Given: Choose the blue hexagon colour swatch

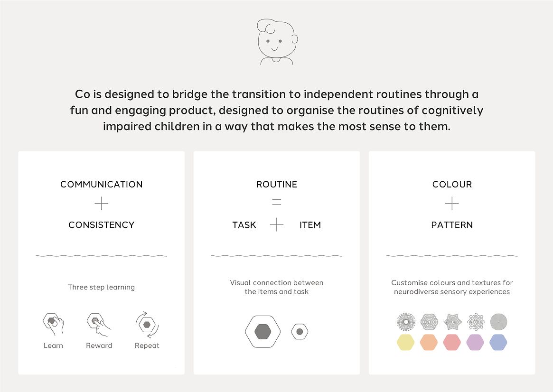Looking at the screenshot, I should click(498, 342).
